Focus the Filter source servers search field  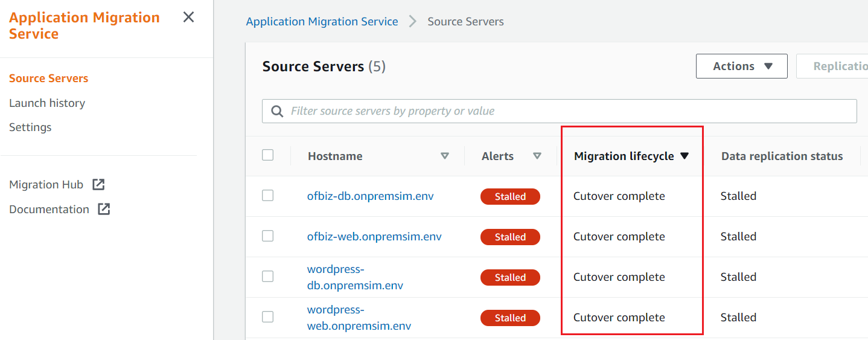pos(559,111)
